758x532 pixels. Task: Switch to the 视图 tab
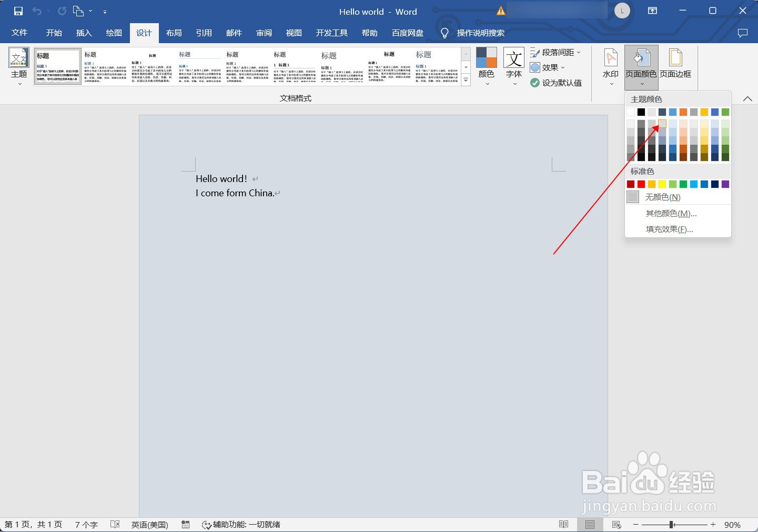click(x=294, y=33)
